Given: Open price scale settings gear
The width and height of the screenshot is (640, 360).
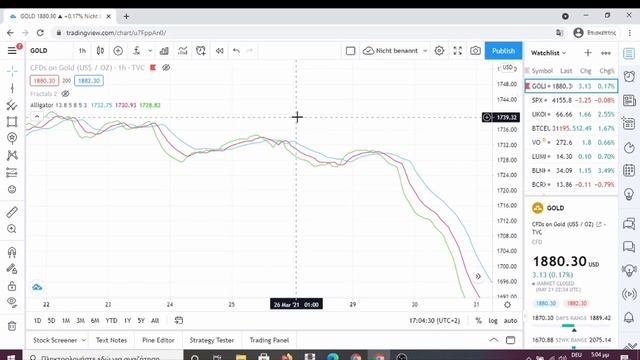Looking at the screenshot, I should pyautogui.click(x=507, y=304).
